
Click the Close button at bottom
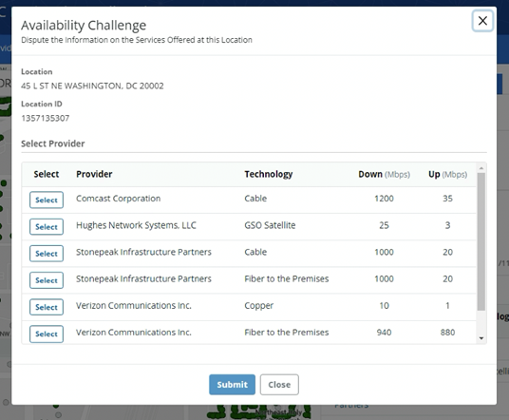(279, 385)
